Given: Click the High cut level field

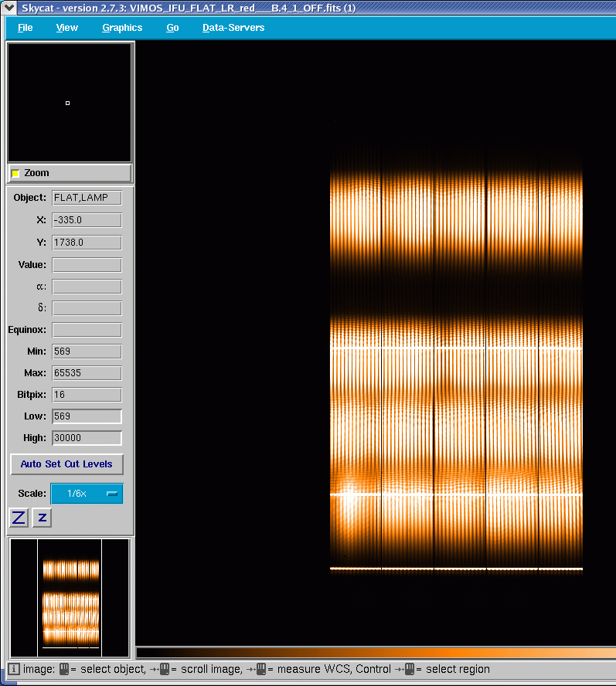Looking at the screenshot, I should tap(87, 438).
